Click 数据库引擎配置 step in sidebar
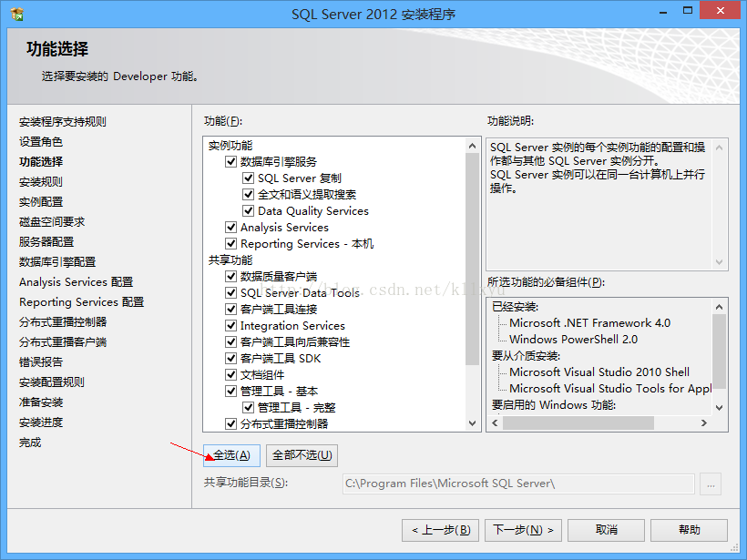 click(x=57, y=262)
